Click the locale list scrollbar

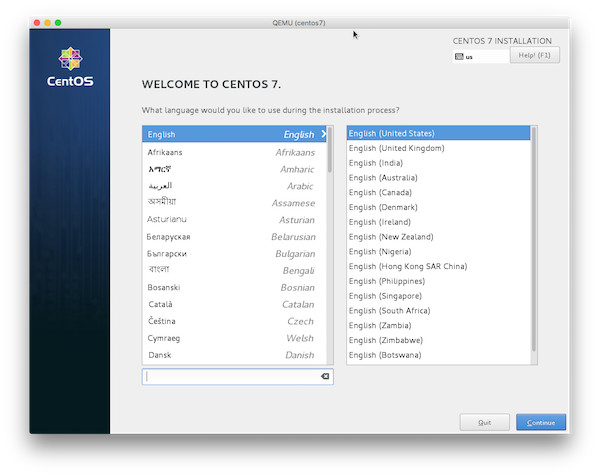pos(534,239)
